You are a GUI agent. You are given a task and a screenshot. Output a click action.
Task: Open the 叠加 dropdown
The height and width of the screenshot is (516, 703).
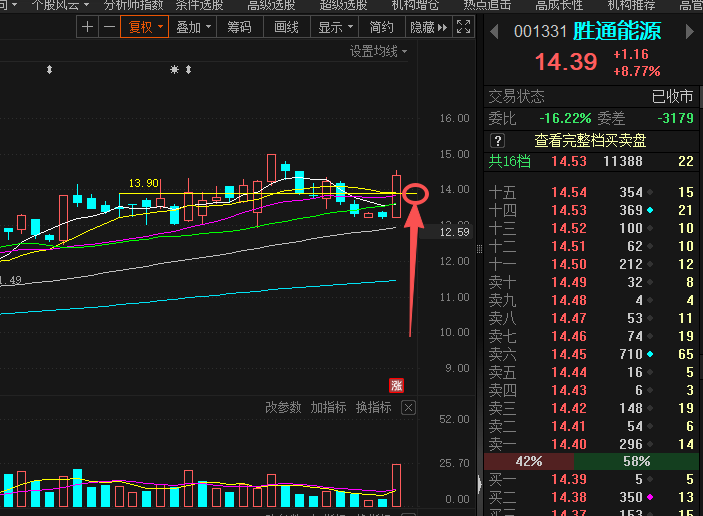(193, 27)
